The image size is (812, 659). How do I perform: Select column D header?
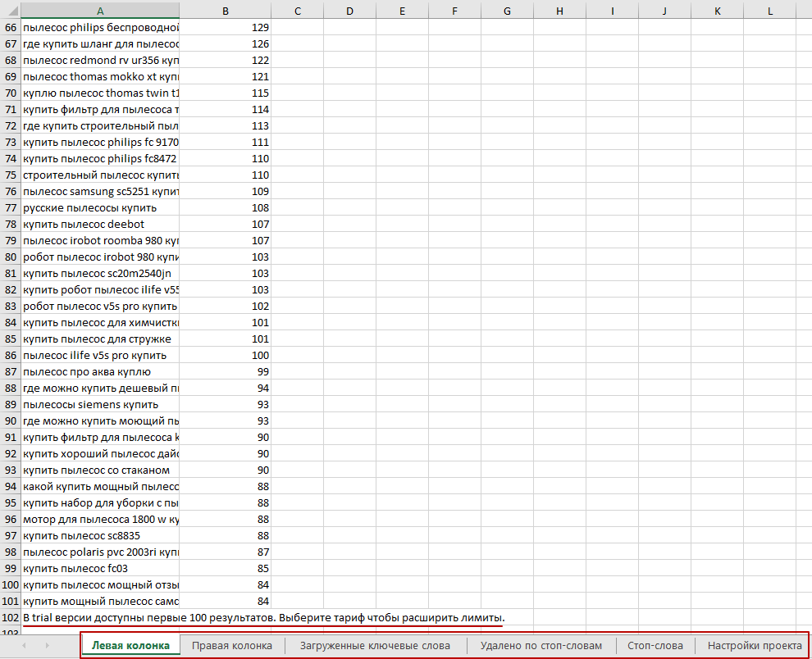[350, 11]
